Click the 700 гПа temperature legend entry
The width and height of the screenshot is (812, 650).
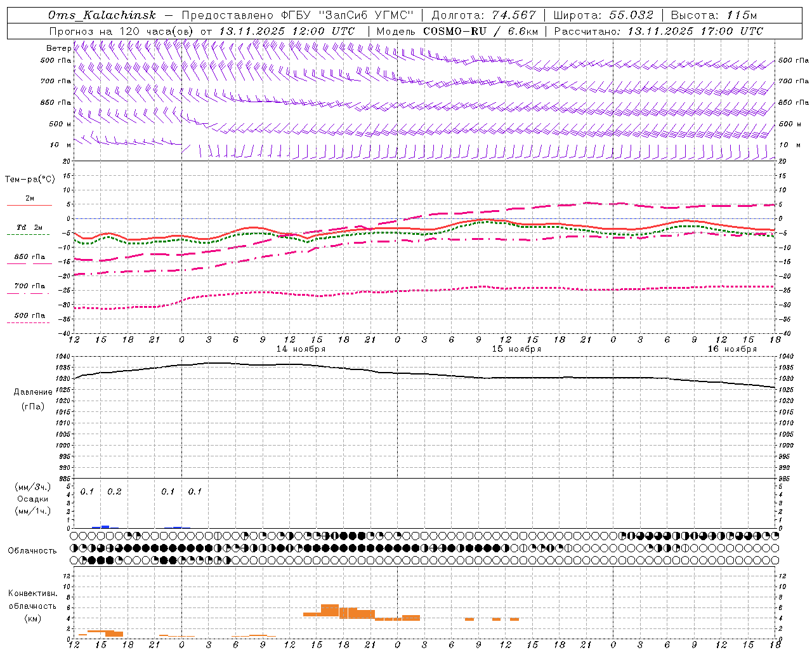(30, 286)
